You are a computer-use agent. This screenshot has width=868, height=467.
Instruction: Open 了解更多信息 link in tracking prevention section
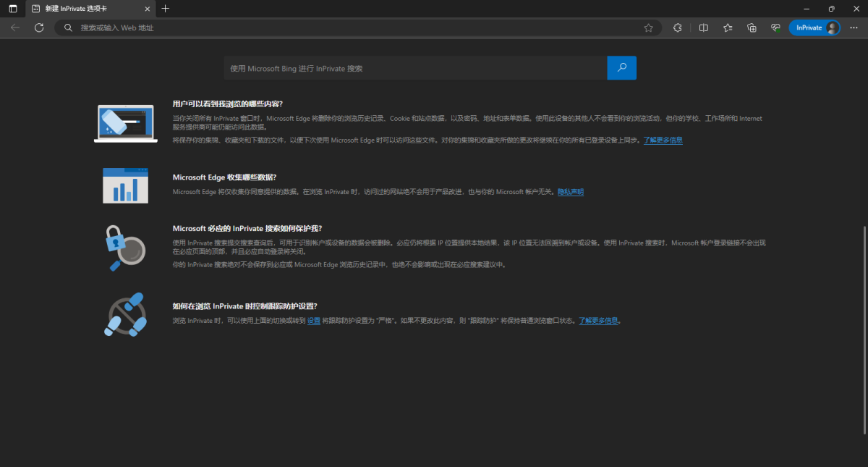(x=597, y=320)
